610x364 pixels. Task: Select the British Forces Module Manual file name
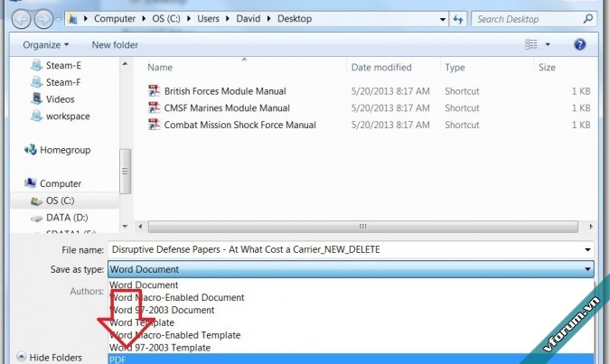225,91
